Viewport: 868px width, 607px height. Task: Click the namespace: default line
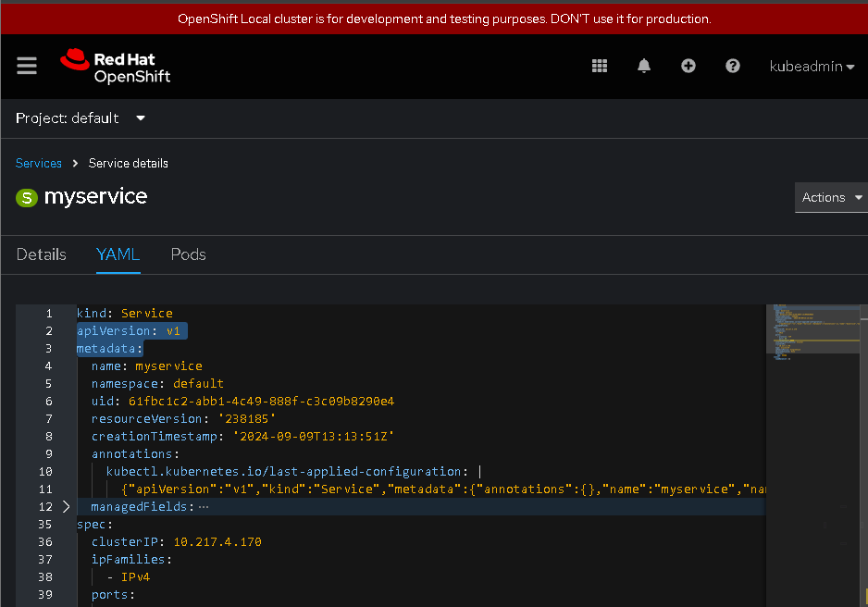(157, 384)
